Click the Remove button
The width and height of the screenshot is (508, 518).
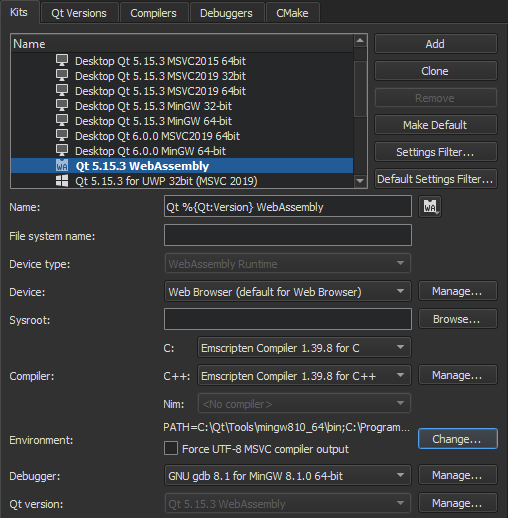coord(436,98)
